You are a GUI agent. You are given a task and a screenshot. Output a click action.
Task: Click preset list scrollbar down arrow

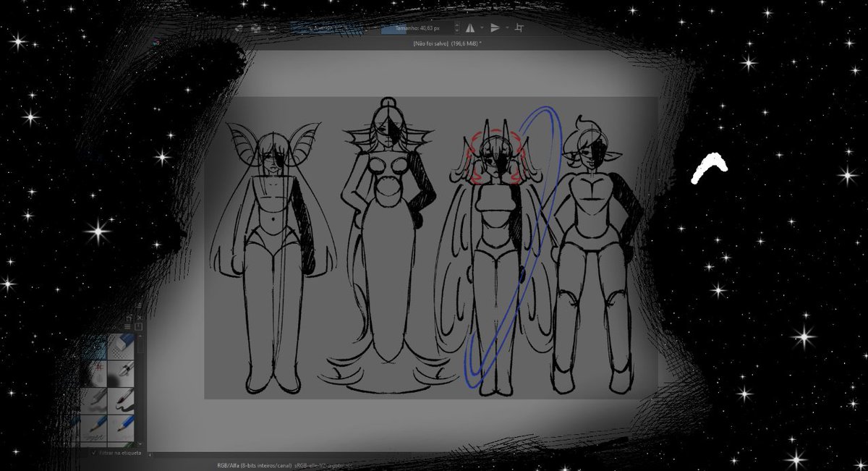coord(140,444)
